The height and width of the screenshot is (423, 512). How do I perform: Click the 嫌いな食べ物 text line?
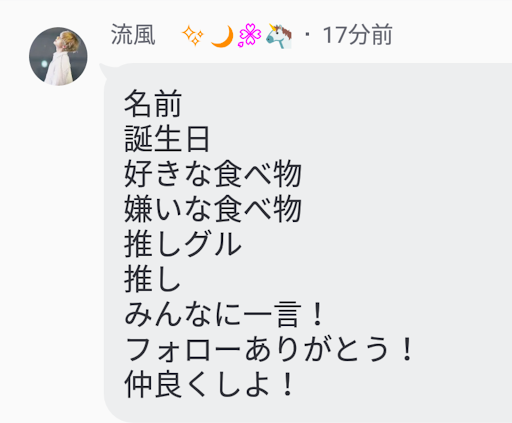click(213, 209)
